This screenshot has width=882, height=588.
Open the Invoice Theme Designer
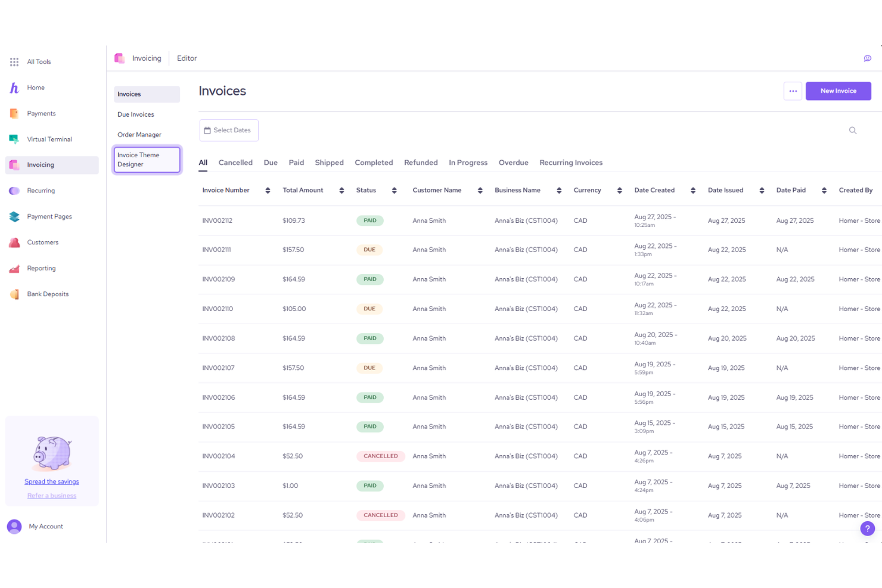pyautogui.click(x=147, y=159)
